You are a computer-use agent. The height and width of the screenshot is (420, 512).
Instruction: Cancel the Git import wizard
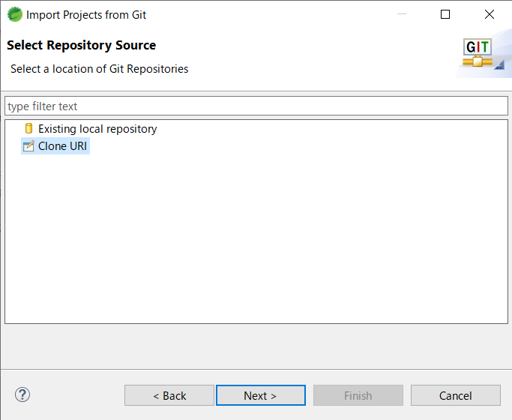pos(455,395)
